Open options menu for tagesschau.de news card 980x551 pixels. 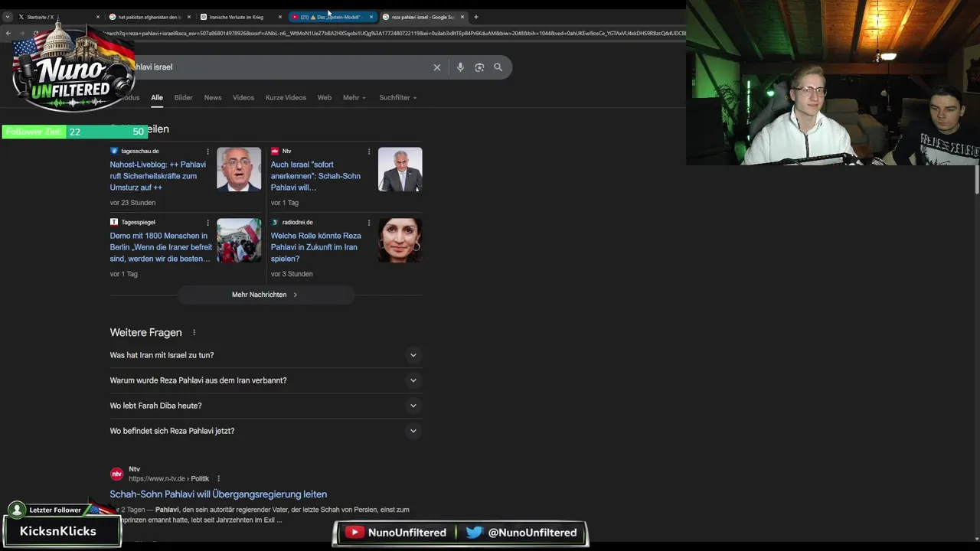pyautogui.click(x=207, y=152)
